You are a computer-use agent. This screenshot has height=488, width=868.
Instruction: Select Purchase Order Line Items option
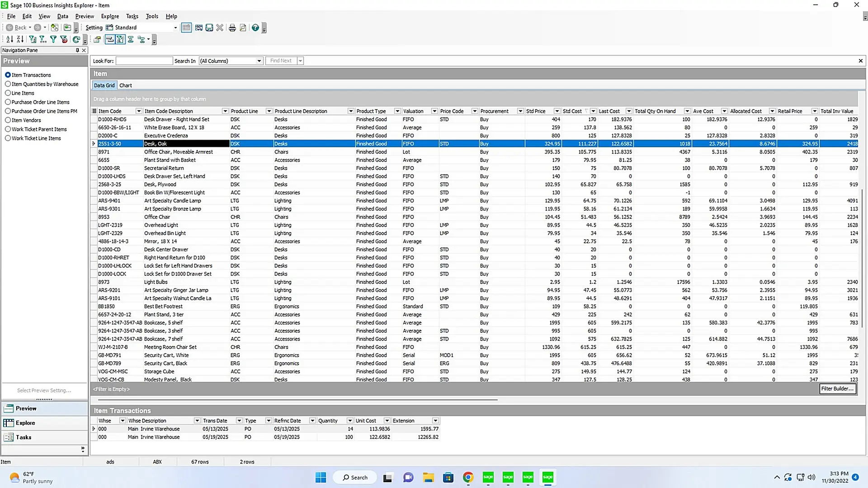pyautogui.click(x=8, y=102)
